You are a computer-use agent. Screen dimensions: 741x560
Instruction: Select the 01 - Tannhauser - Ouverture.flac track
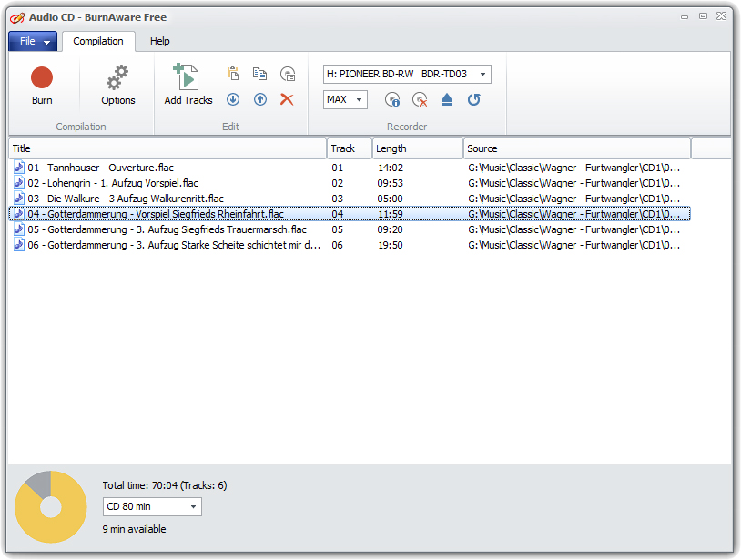(x=100, y=168)
